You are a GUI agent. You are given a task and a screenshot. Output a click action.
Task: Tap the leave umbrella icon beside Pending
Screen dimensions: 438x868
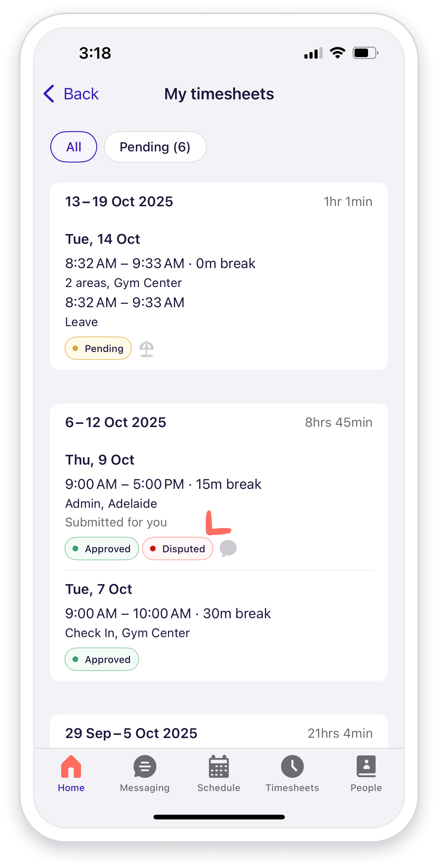(x=147, y=349)
